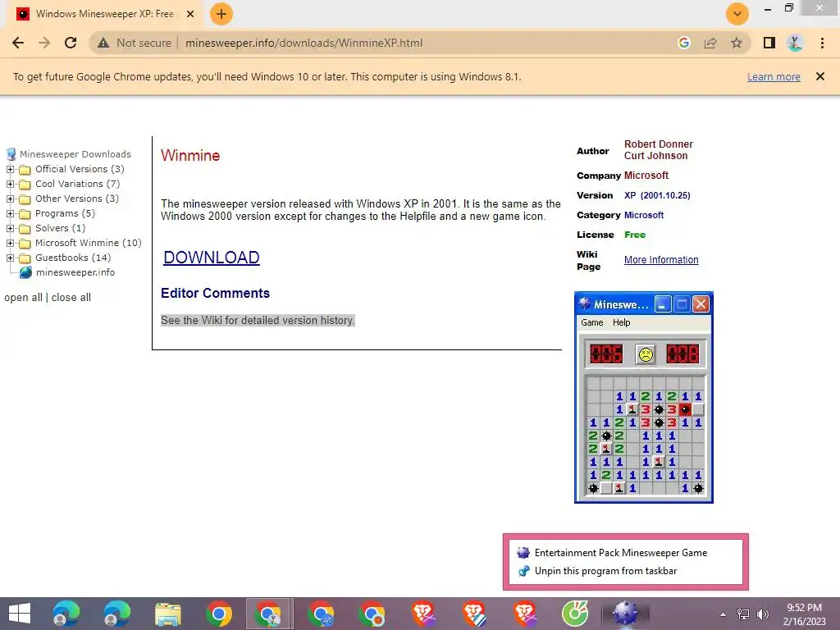Click the XP (2001.10.25) version link
This screenshot has height=630, width=840.
point(657,195)
